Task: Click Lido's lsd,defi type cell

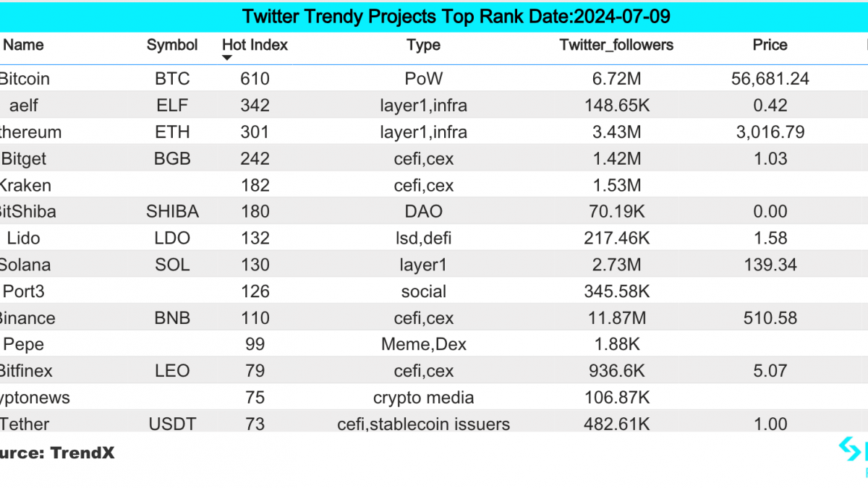Action: pos(424,239)
